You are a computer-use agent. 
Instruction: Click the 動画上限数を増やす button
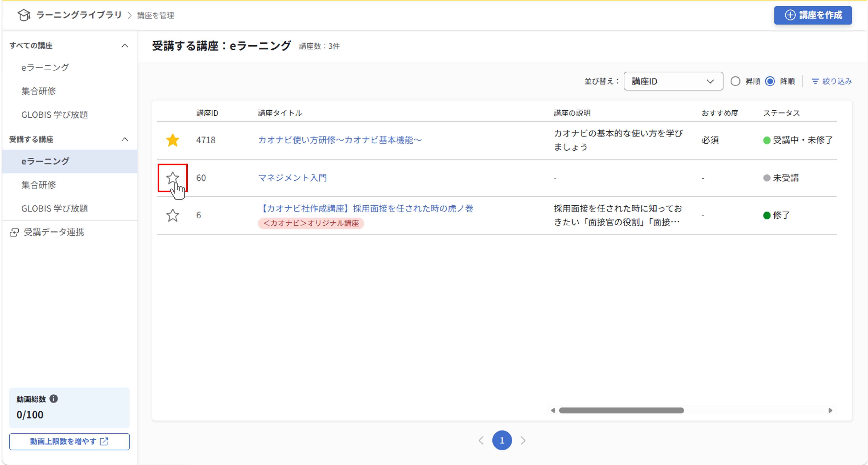point(69,441)
